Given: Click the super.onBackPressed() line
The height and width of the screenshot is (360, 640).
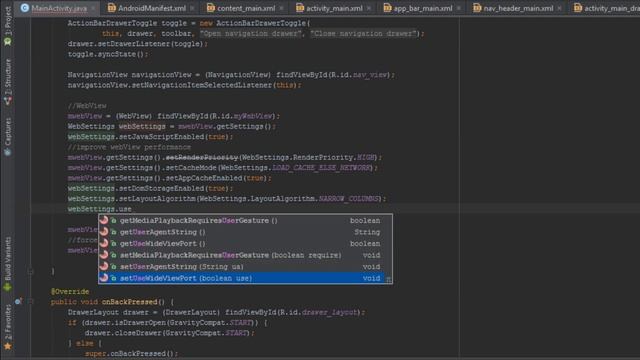Looking at the screenshot, I should coord(131,353).
